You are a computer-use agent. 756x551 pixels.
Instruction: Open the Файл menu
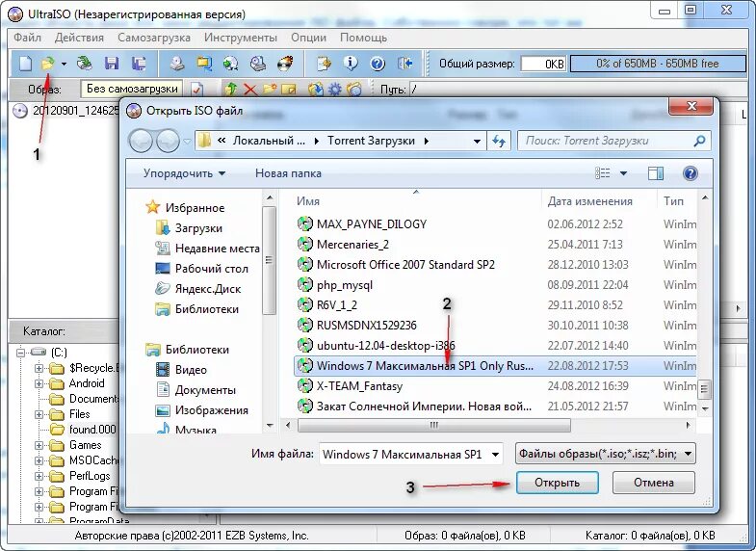point(28,38)
